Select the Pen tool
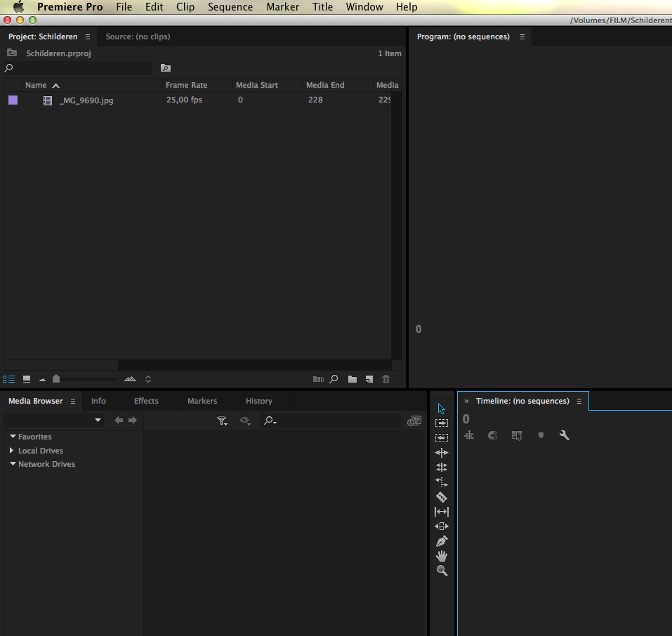Image resolution: width=672 pixels, height=636 pixels. tap(442, 541)
